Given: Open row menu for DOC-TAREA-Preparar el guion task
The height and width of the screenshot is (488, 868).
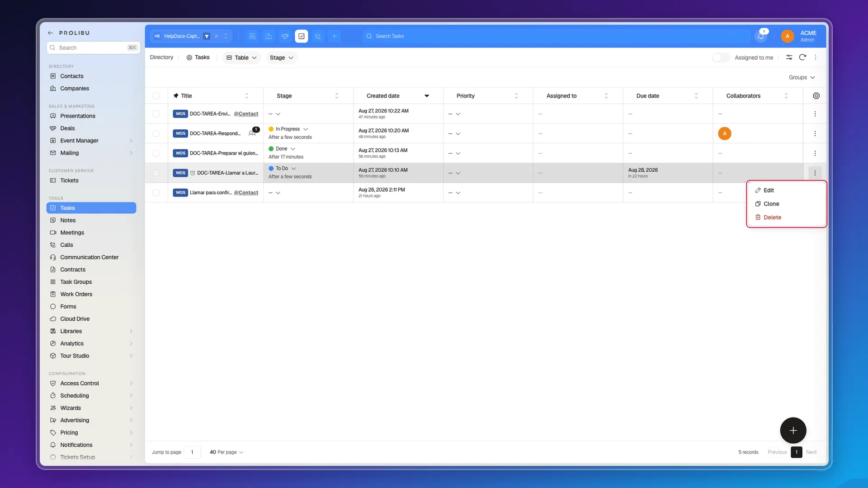Looking at the screenshot, I should (x=815, y=153).
